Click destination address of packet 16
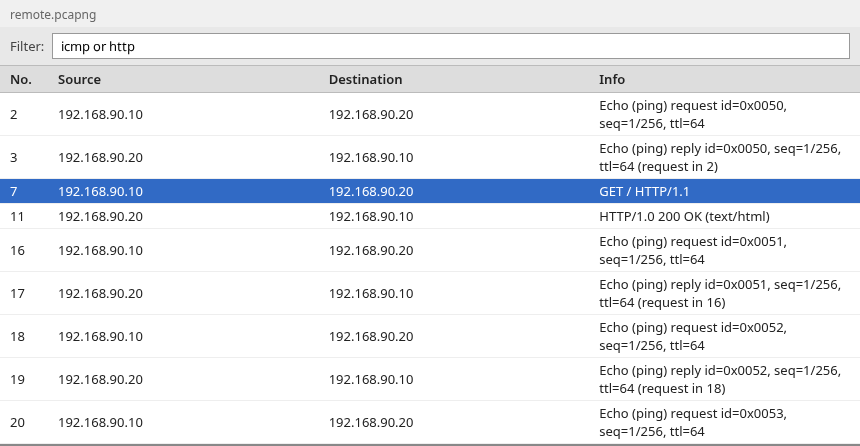The image size is (860, 446). [x=371, y=251]
